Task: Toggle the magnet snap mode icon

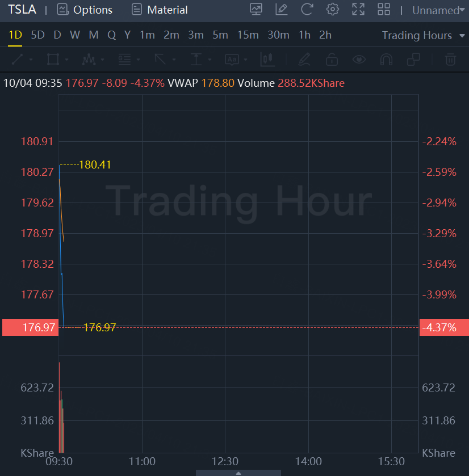Action: tap(386, 59)
